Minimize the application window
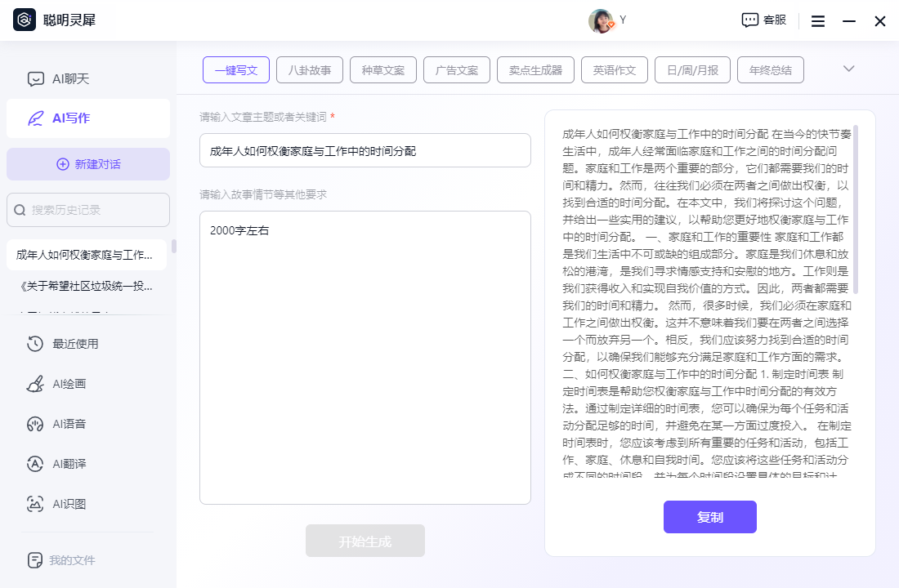 click(x=849, y=21)
